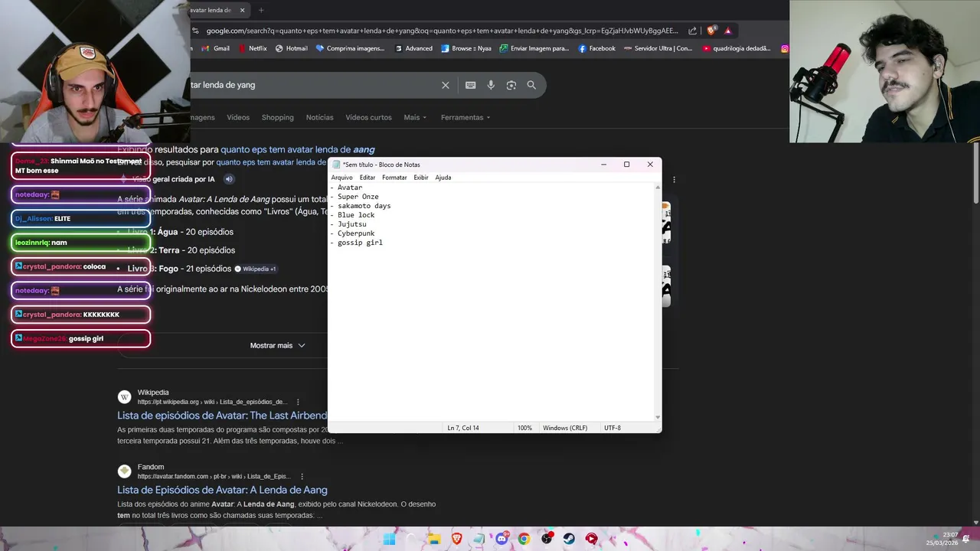Open the Facebook bookmark

(596, 48)
